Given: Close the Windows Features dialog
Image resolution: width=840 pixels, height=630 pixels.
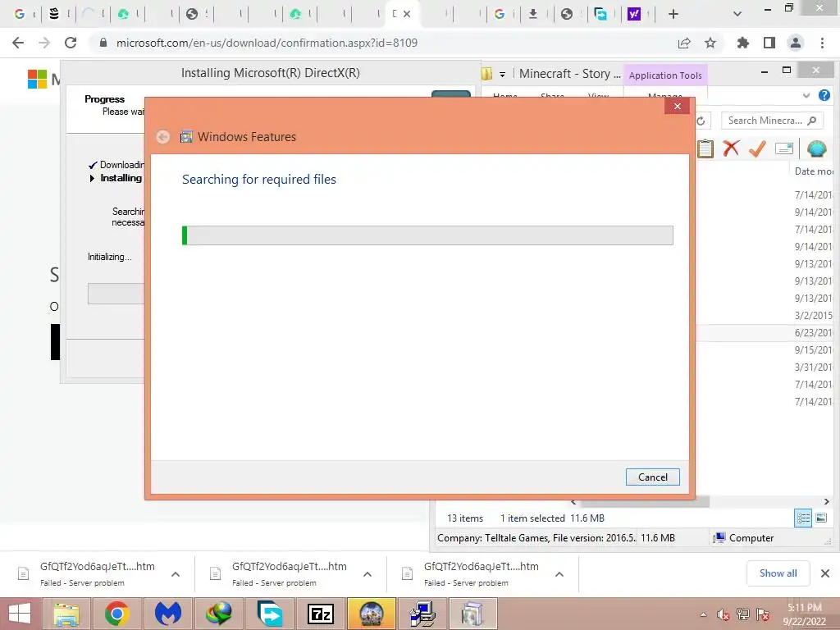Looking at the screenshot, I should pyautogui.click(x=677, y=106).
